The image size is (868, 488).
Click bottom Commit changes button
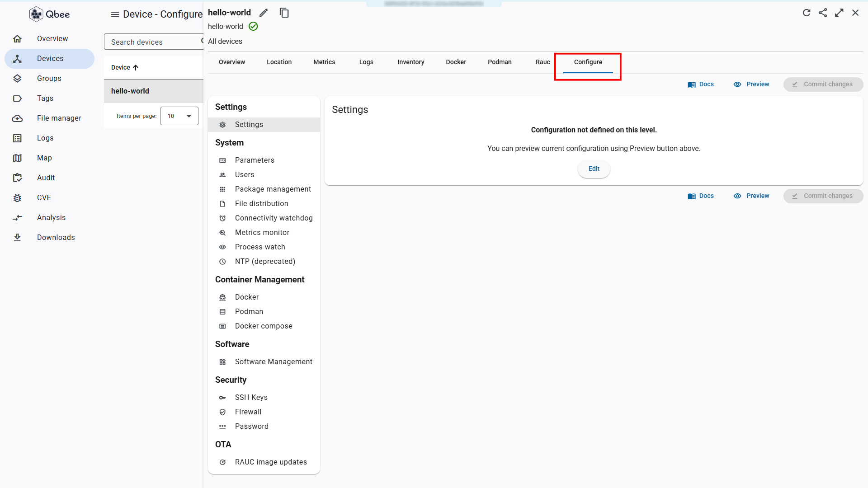click(823, 196)
